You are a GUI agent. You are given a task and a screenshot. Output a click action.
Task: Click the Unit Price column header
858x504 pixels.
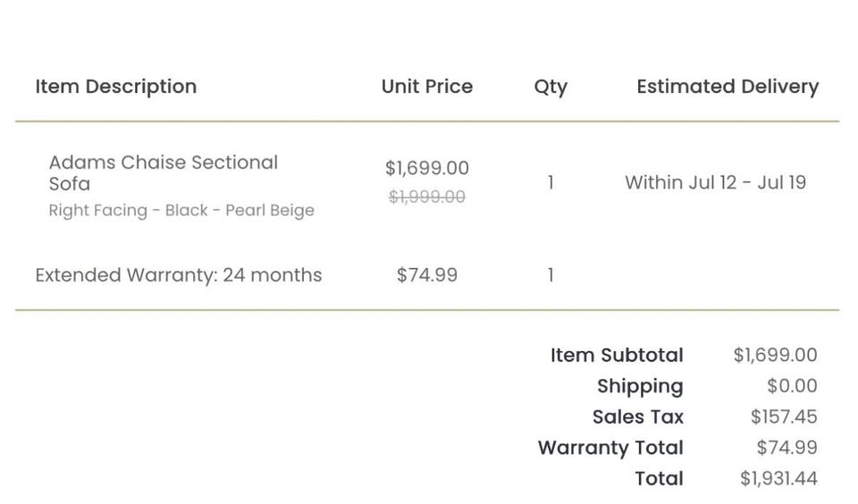pyautogui.click(x=426, y=87)
